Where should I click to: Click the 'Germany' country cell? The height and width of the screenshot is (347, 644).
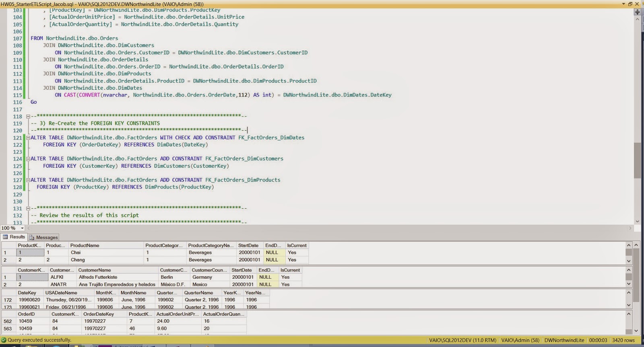[210, 277]
